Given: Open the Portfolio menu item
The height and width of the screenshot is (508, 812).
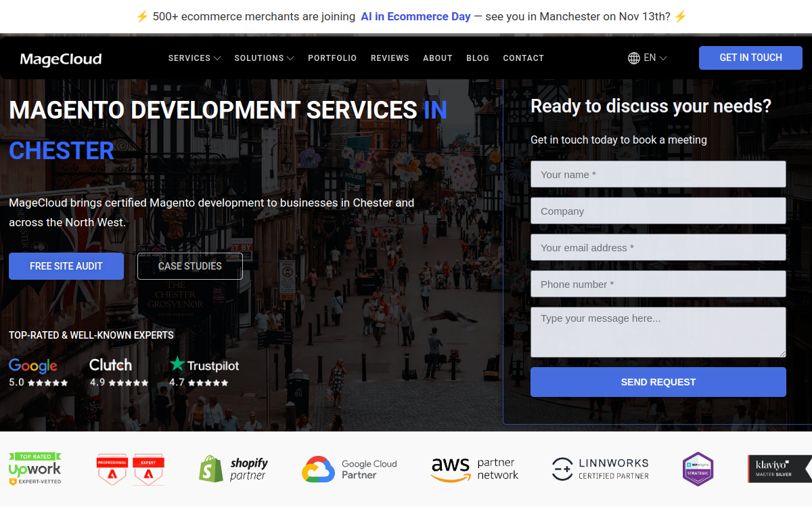Looking at the screenshot, I should [x=332, y=58].
